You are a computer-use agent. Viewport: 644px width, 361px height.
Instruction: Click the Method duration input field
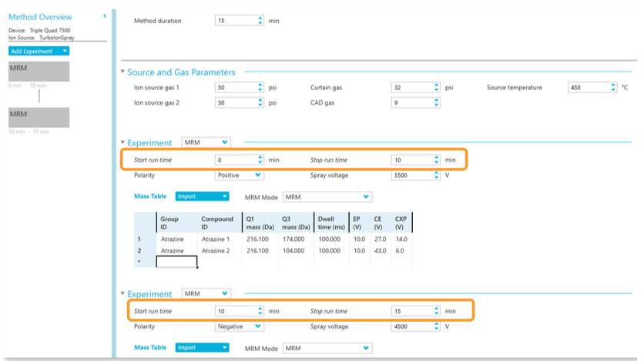tap(234, 21)
